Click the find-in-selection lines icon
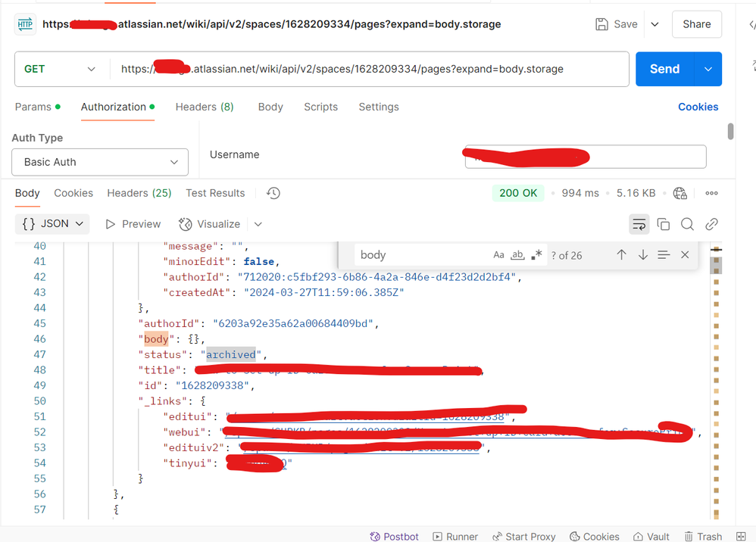Screen dimensions: 756x542 [664, 255]
